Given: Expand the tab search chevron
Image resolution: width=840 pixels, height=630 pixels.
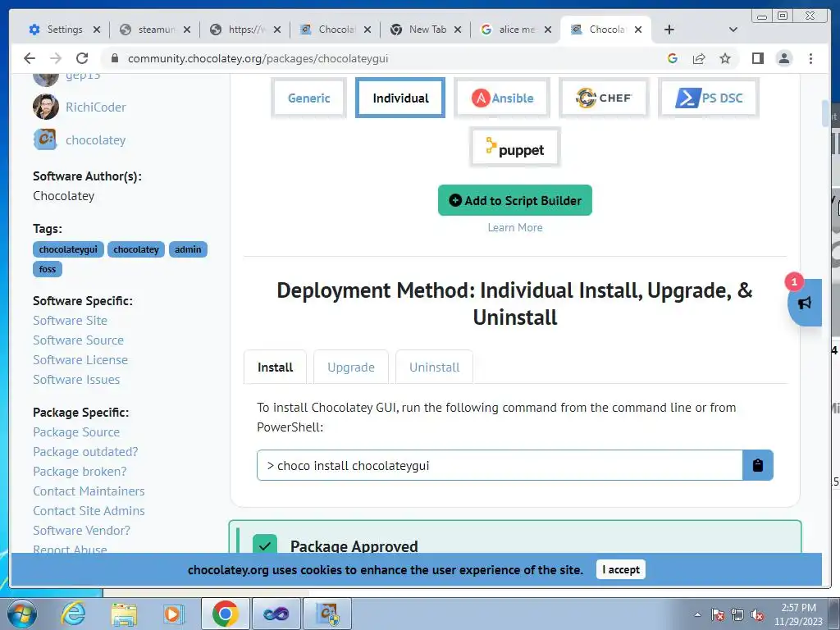Looking at the screenshot, I should (733, 30).
